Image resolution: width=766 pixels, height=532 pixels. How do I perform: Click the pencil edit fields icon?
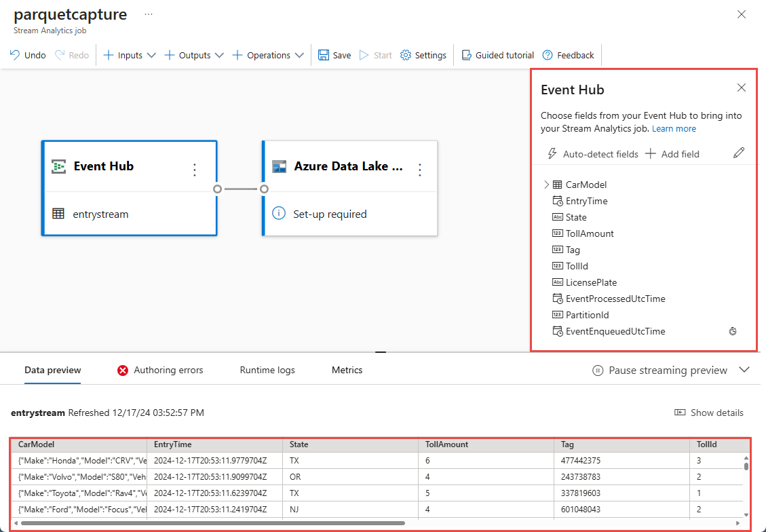click(739, 153)
